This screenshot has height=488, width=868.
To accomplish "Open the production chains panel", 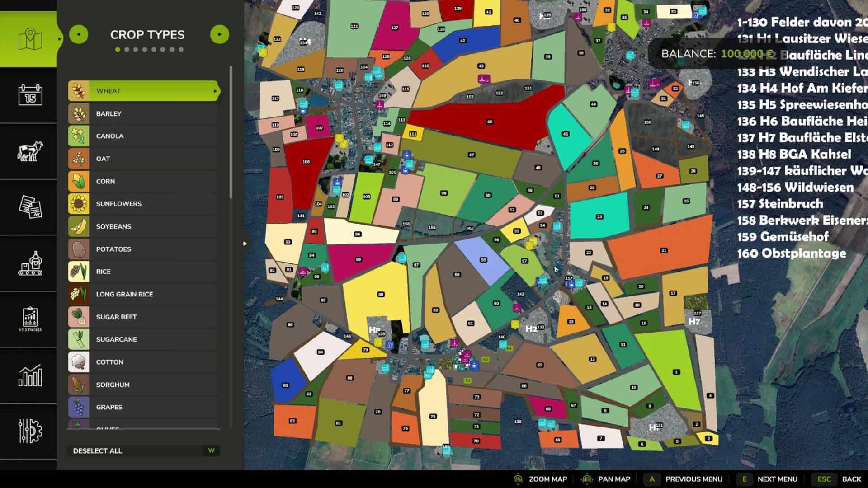I will pyautogui.click(x=28, y=264).
